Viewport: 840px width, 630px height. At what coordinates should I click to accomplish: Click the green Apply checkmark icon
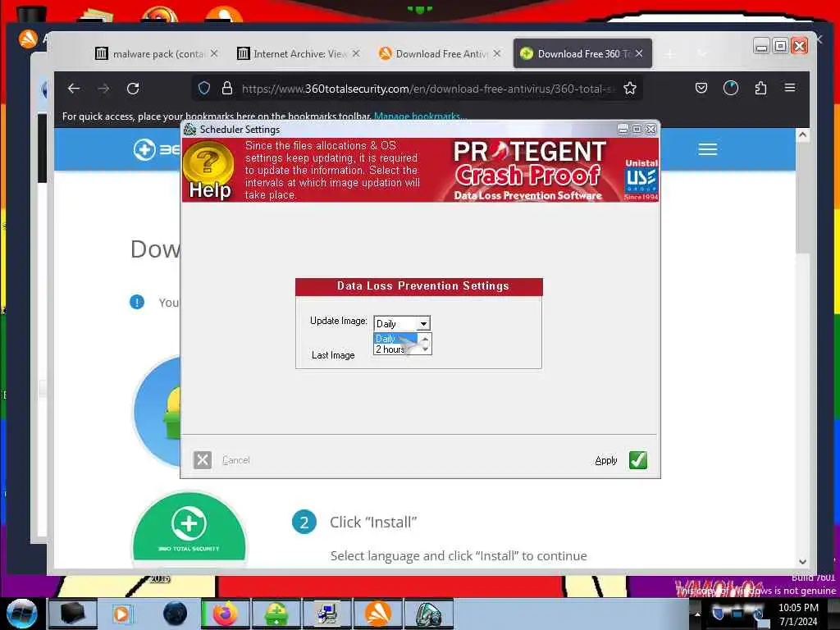(x=637, y=460)
